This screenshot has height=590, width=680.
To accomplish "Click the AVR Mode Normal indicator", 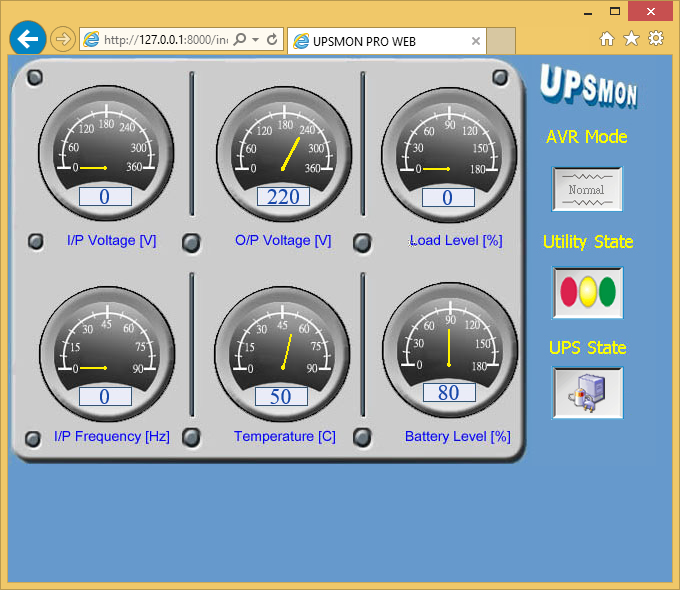I will click(587, 189).
